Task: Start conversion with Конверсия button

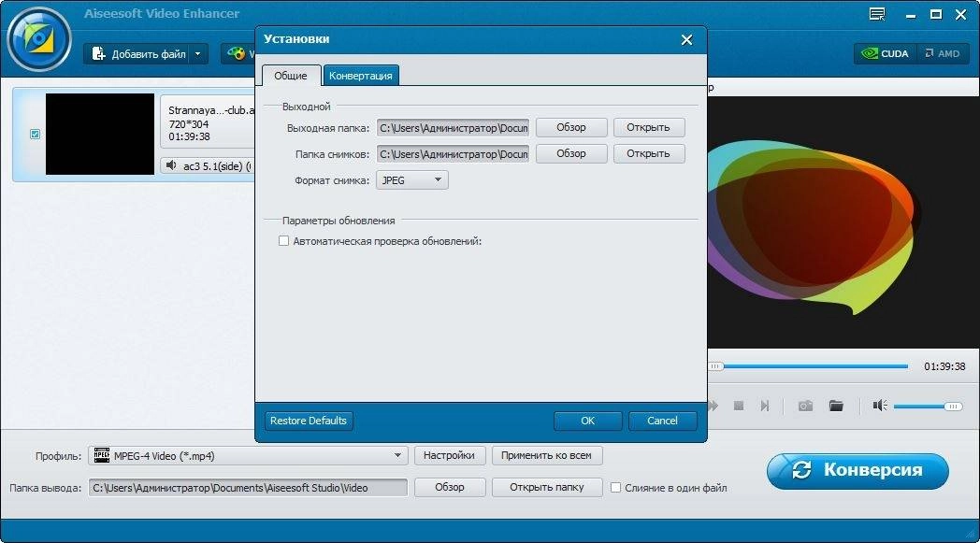Action: (857, 470)
